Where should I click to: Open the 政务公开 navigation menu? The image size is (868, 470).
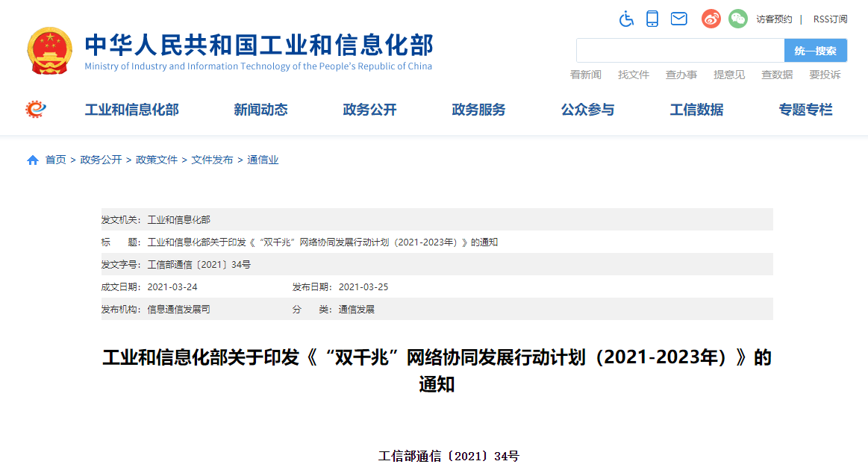click(x=369, y=110)
